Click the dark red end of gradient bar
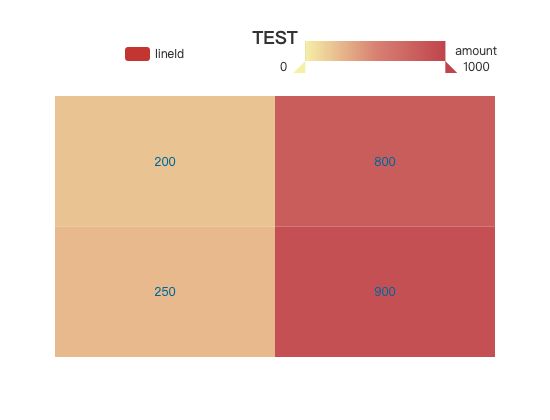The image size is (550, 420). point(441,51)
